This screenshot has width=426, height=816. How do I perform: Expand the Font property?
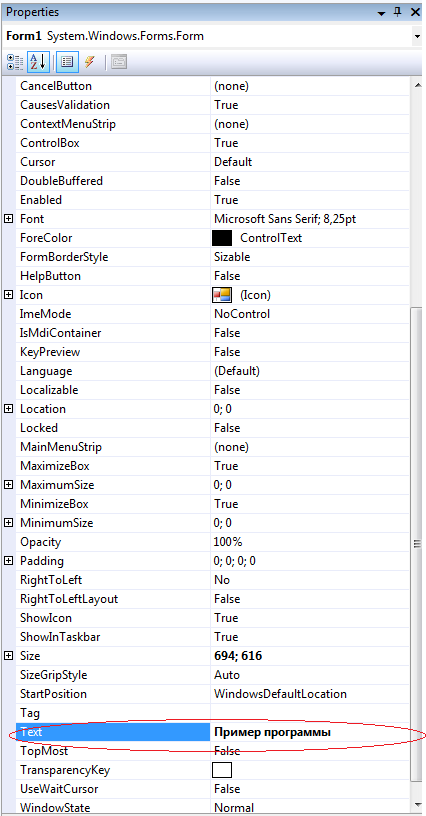[8, 219]
